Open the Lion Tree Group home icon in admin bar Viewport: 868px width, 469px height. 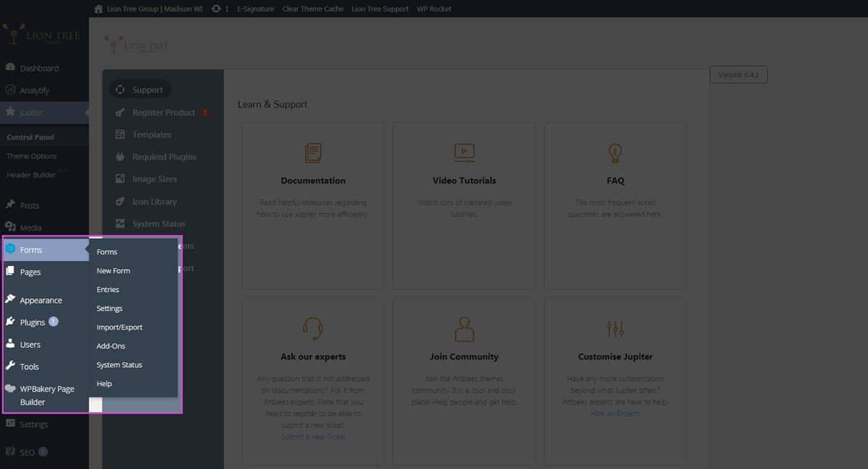(x=99, y=9)
